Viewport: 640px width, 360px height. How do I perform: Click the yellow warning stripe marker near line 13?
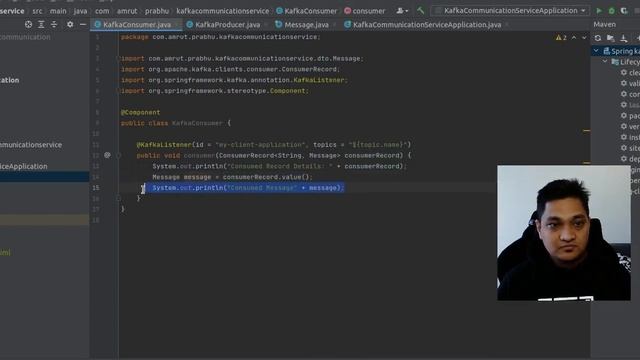587,162
